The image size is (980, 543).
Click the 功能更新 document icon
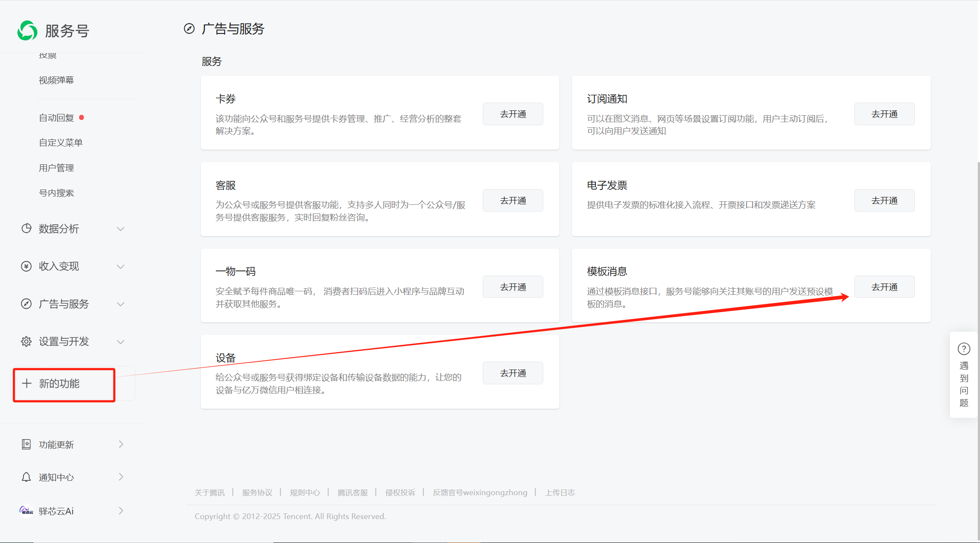coord(26,444)
